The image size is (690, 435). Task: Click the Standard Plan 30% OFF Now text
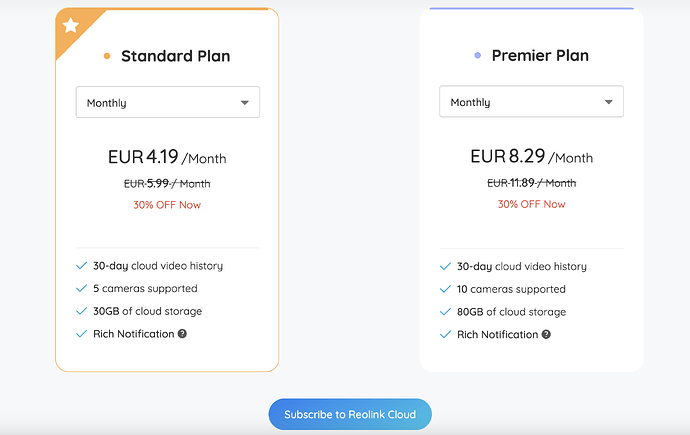(x=167, y=204)
